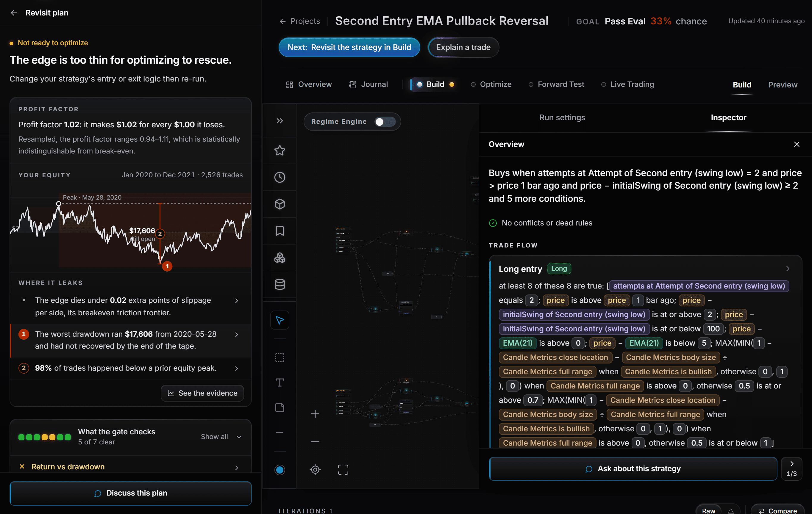812x514 pixels.
Task: Zoom in with the plus icon on the canvas
Action: pos(315,414)
